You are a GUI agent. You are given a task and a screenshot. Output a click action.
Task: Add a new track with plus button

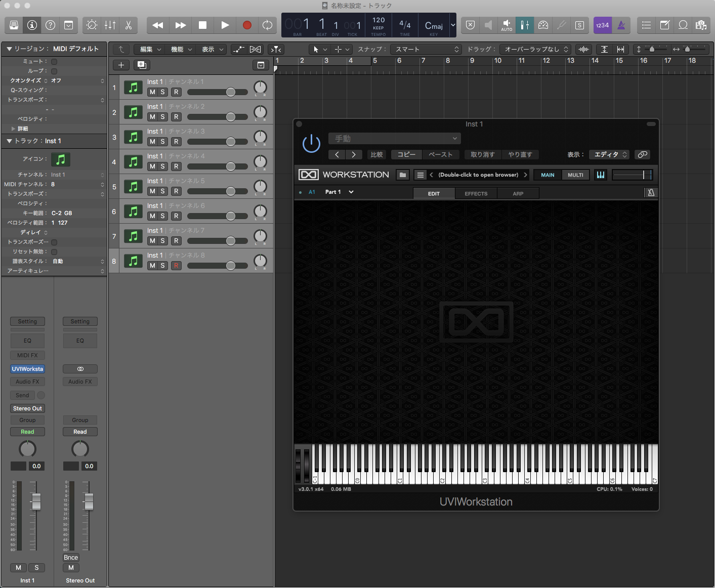point(121,65)
